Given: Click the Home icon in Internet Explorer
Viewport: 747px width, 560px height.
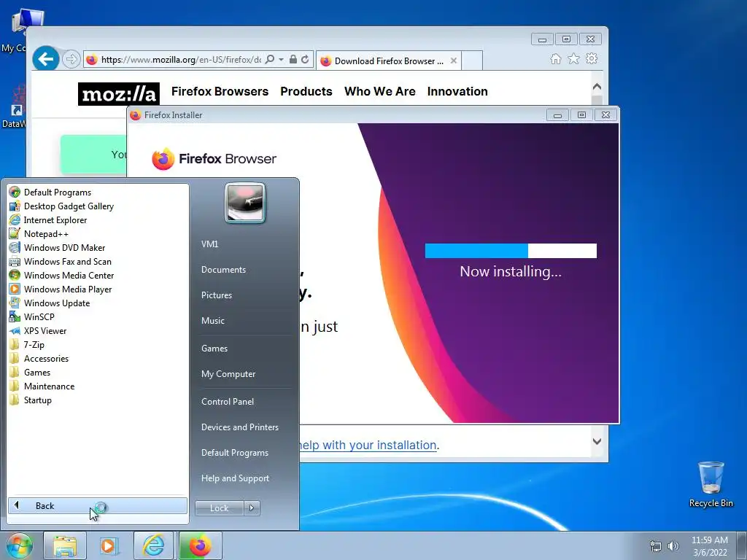Looking at the screenshot, I should tap(555, 58).
